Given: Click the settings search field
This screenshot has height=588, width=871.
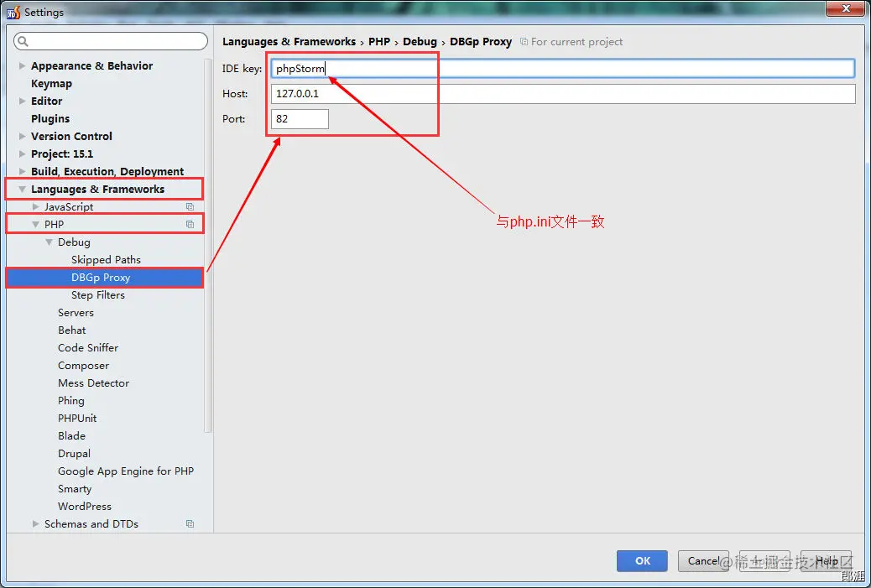Looking at the screenshot, I should click(x=111, y=41).
